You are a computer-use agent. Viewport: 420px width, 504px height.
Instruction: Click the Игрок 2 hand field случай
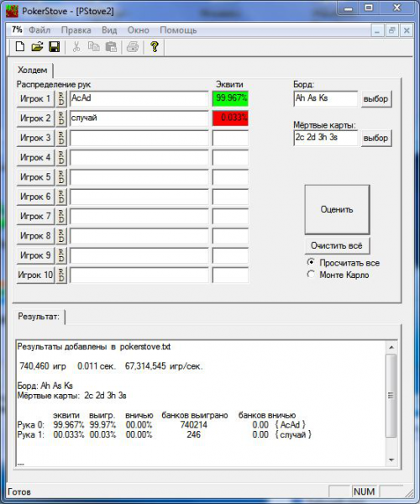click(x=139, y=118)
